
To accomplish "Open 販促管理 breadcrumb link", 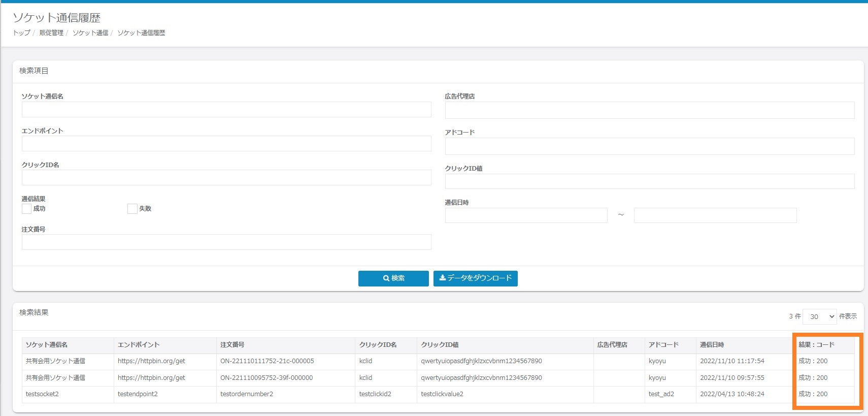I will (51, 33).
